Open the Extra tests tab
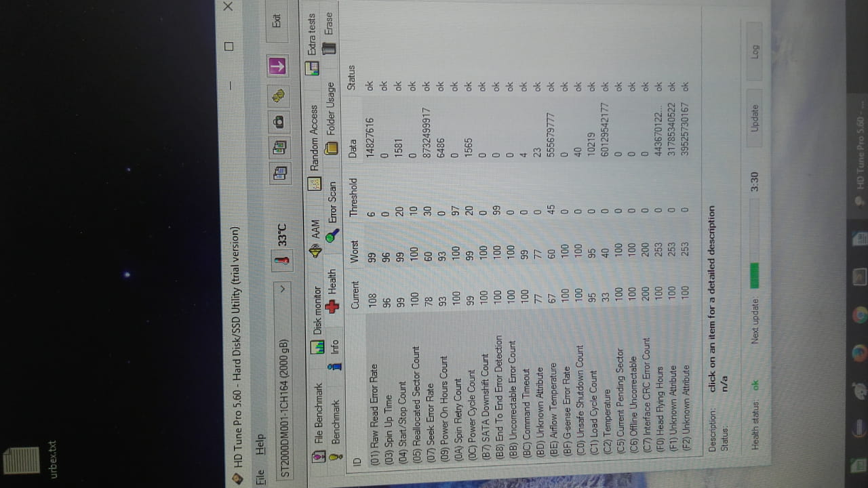This screenshot has width=868, height=488. tap(312, 44)
